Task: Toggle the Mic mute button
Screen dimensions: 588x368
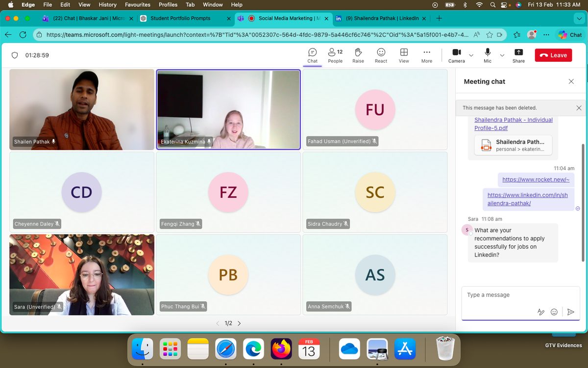Action: pyautogui.click(x=488, y=55)
